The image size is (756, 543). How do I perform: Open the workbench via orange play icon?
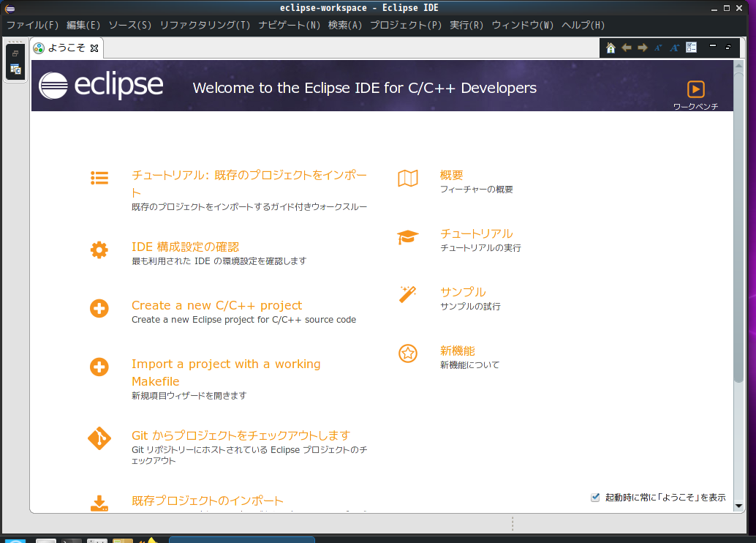[696, 89]
